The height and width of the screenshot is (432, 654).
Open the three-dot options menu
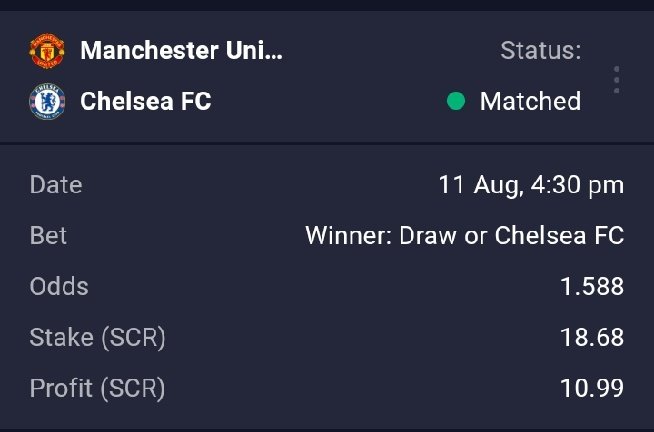tap(616, 79)
